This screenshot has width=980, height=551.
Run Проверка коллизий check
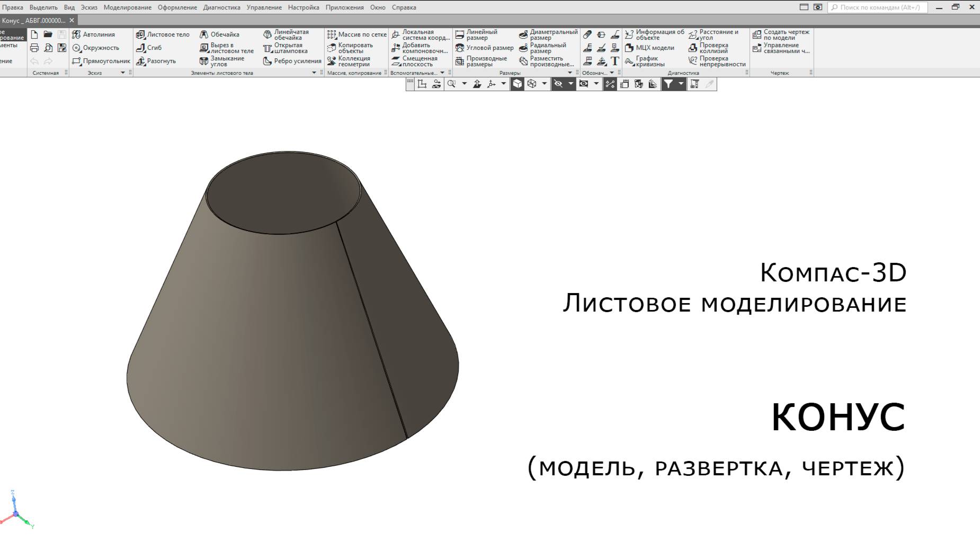(x=708, y=48)
